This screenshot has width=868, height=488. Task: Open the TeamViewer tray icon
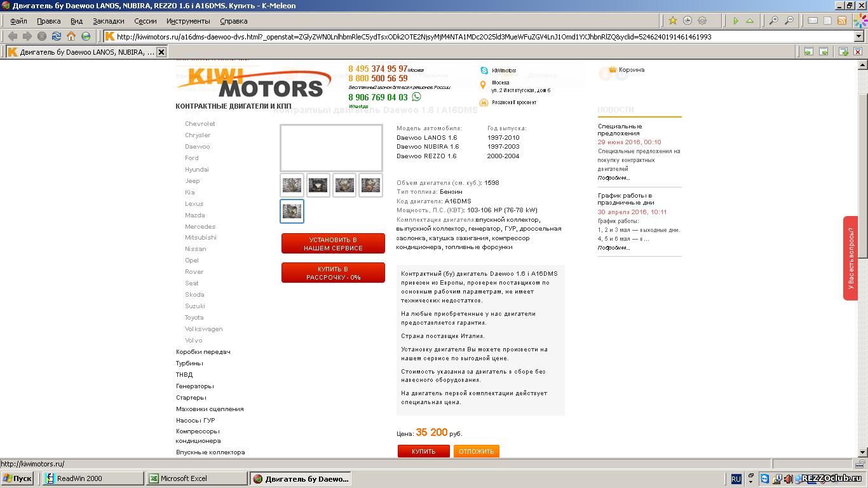click(x=764, y=478)
